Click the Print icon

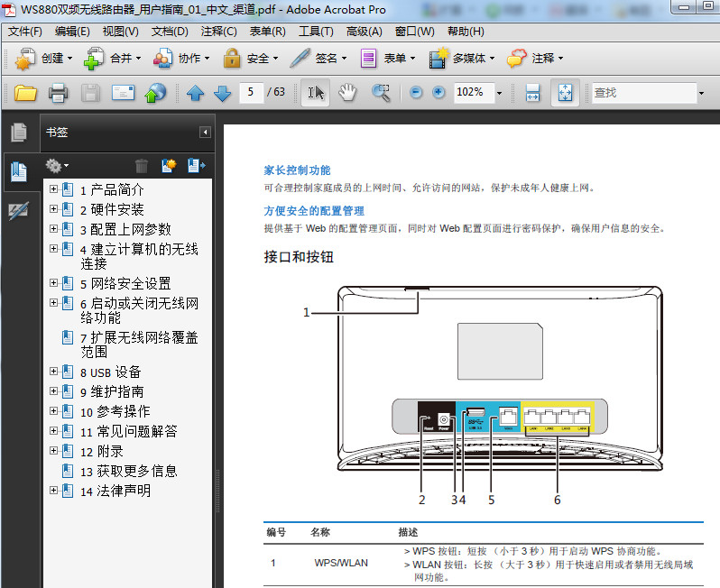59,93
